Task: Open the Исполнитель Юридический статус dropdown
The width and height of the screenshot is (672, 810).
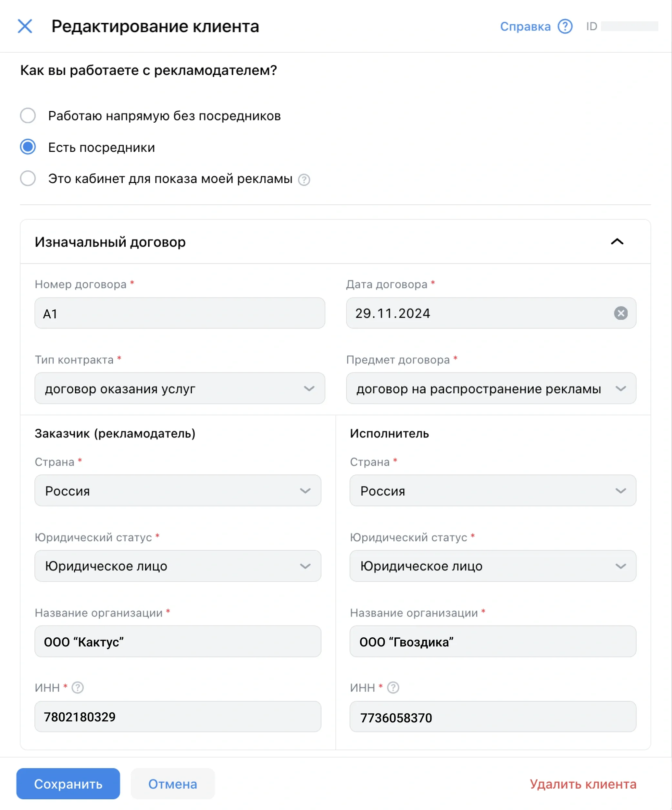Action: 492,566
